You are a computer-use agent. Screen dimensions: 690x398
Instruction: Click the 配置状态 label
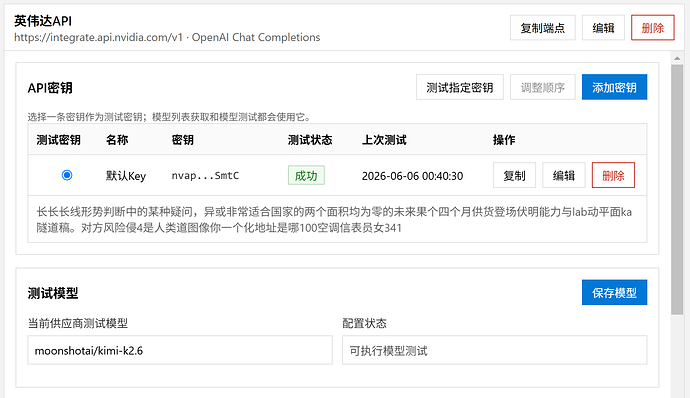(x=364, y=323)
